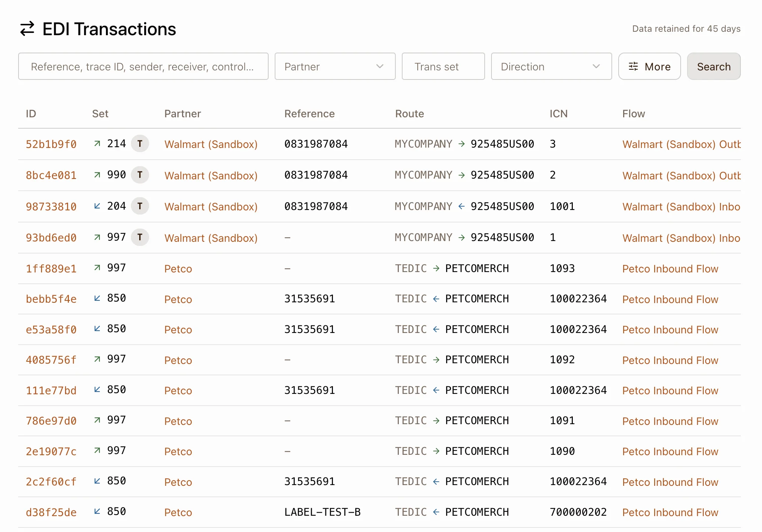Open the More filters button

649,67
